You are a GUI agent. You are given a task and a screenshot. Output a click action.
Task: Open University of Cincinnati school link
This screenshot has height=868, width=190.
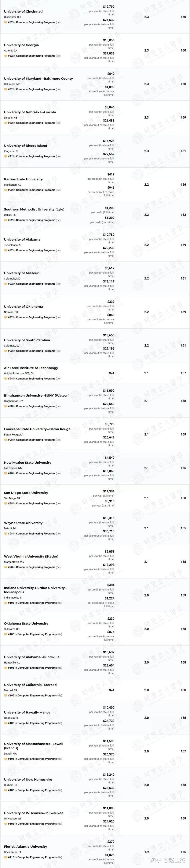[23, 11]
